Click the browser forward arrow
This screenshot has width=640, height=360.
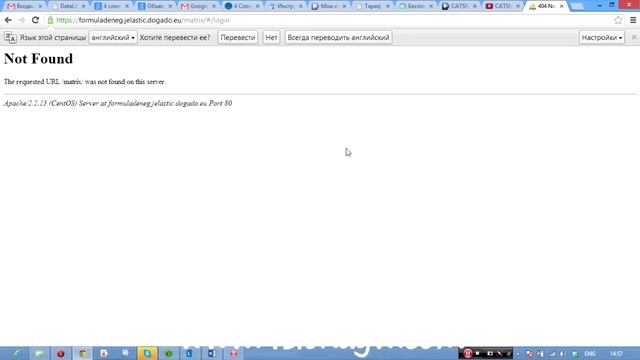(22, 20)
